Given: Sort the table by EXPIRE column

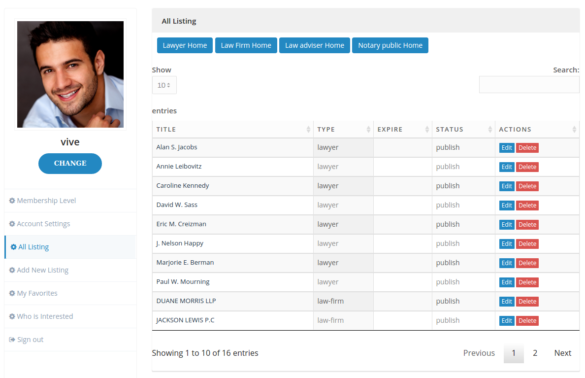Looking at the screenshot, I should tap(427, 129).
